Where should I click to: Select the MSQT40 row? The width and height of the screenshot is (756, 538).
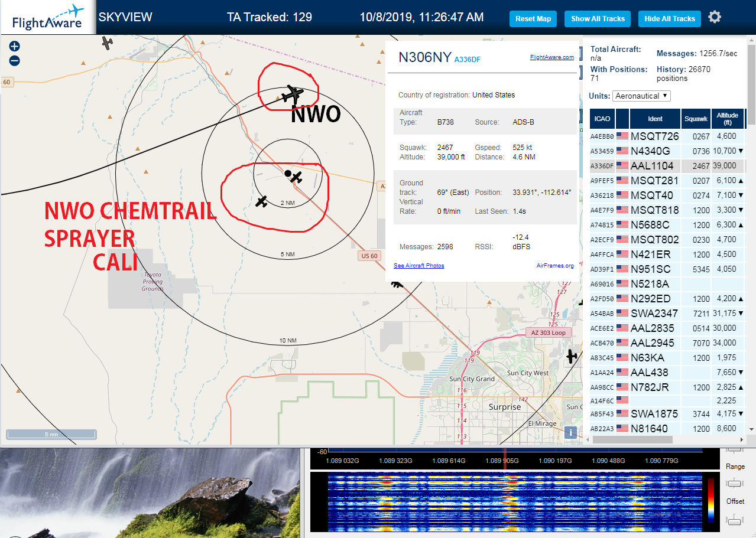point(667,195)
